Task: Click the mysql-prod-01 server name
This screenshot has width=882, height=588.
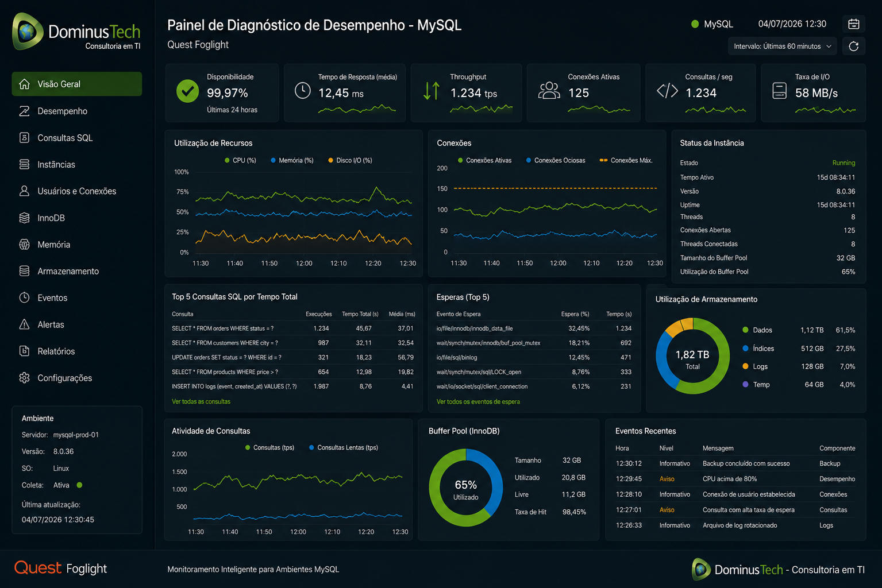Action: 76,435
